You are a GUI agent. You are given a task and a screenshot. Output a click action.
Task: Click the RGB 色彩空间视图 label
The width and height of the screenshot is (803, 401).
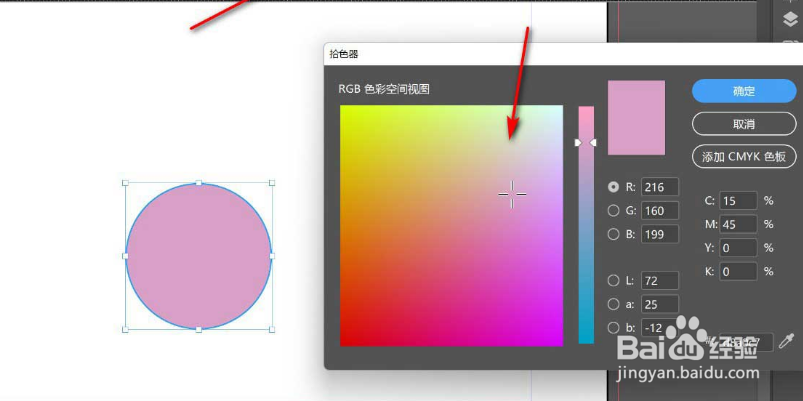[x=384, y=89]
